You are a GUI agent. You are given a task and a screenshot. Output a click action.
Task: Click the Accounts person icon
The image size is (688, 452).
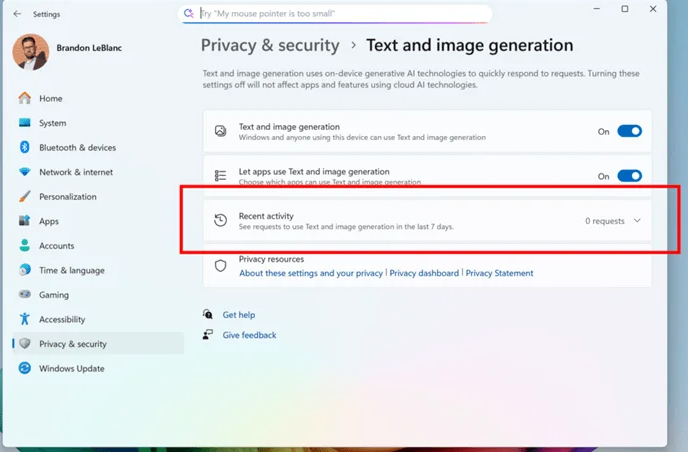pyautogui.click(x=25, y=245)
